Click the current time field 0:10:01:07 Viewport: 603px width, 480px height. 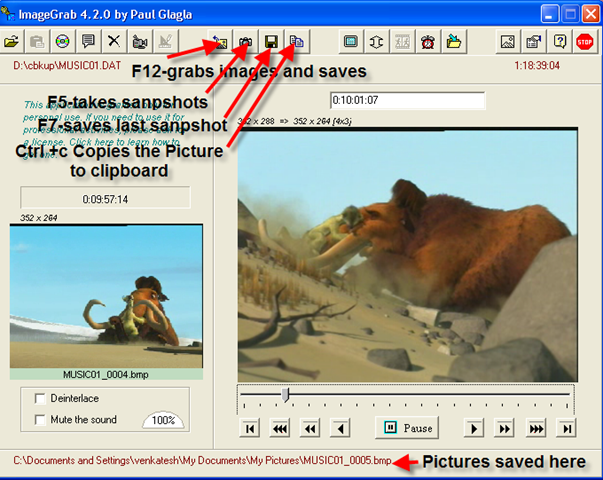pyautogui.click(x=408, y=100)
